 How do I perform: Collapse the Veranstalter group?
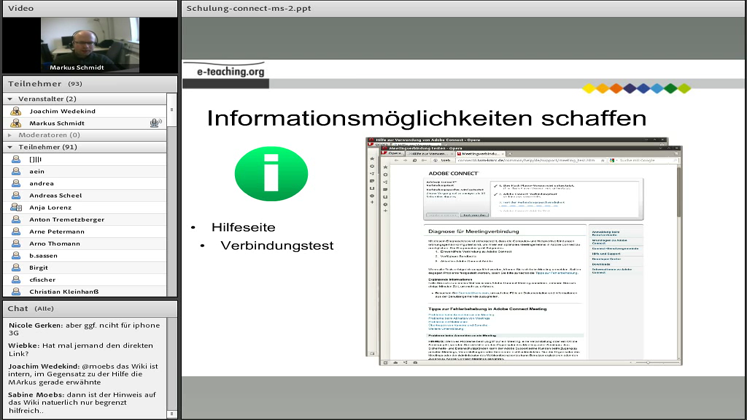[x=10, y=99]
